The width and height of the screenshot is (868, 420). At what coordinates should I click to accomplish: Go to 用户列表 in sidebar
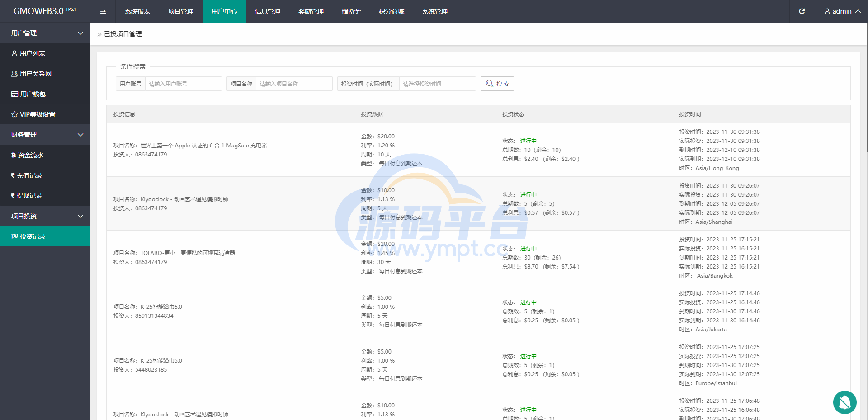pos(45,53)
